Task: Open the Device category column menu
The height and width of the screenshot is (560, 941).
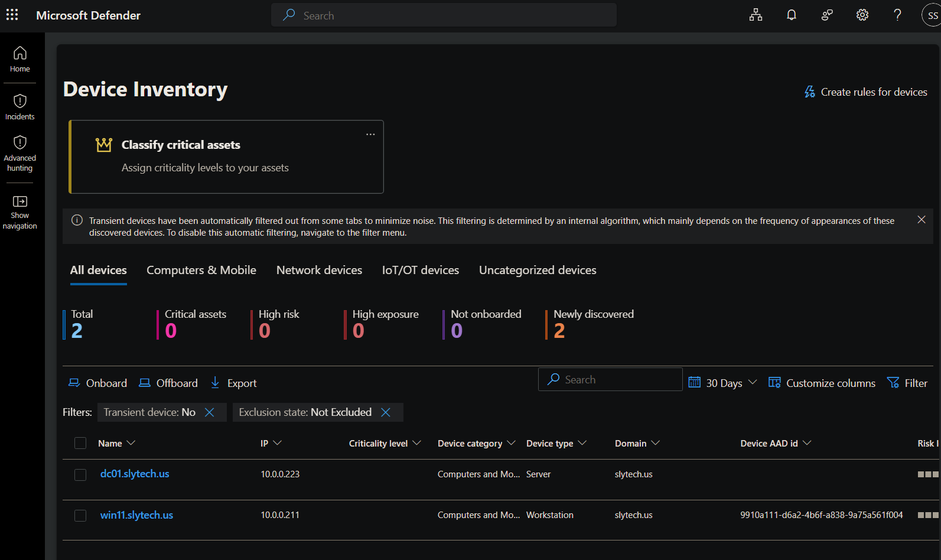Action: pyautogui.click(x=512, y=443)
